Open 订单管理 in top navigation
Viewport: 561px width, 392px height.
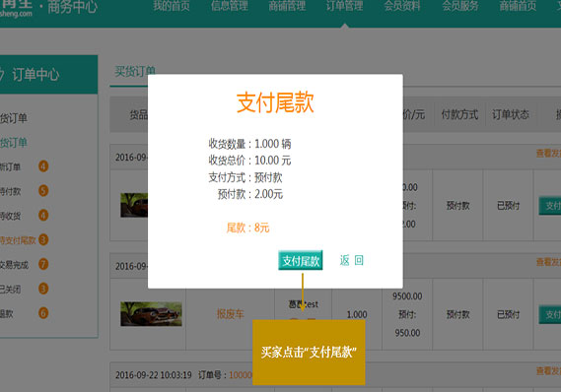344,6
